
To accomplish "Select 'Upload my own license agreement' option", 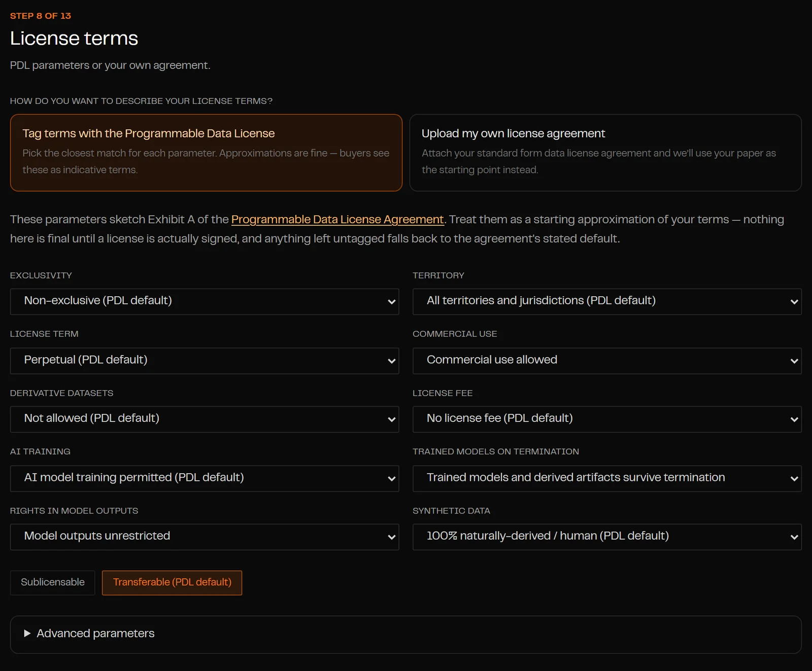I will 605,153.
